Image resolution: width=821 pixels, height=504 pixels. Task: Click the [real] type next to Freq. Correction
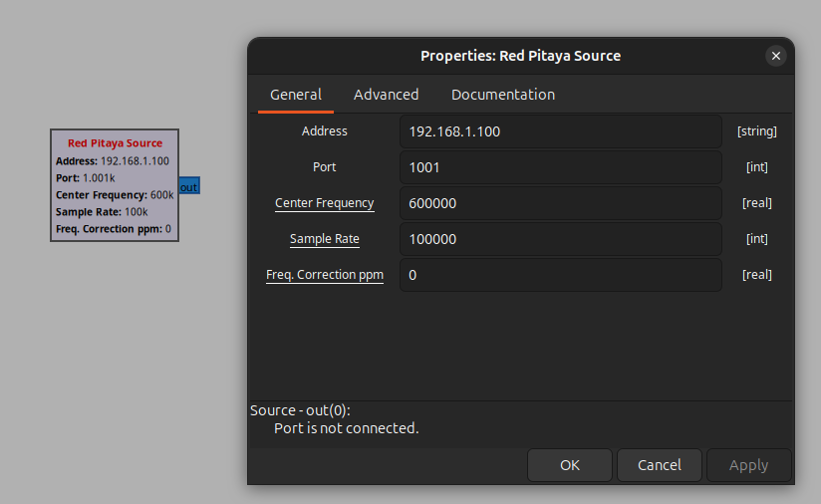(x=756, y=275)
